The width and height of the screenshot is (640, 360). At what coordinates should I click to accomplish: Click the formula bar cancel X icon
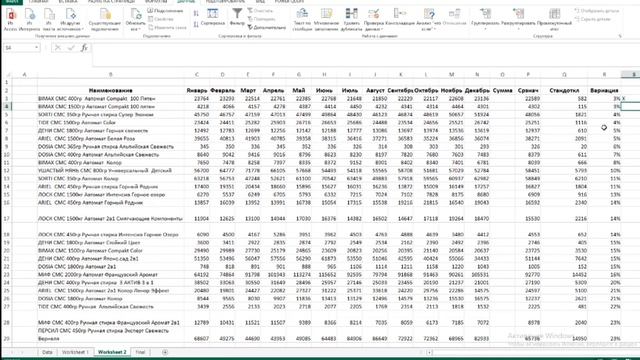(58, 48)
